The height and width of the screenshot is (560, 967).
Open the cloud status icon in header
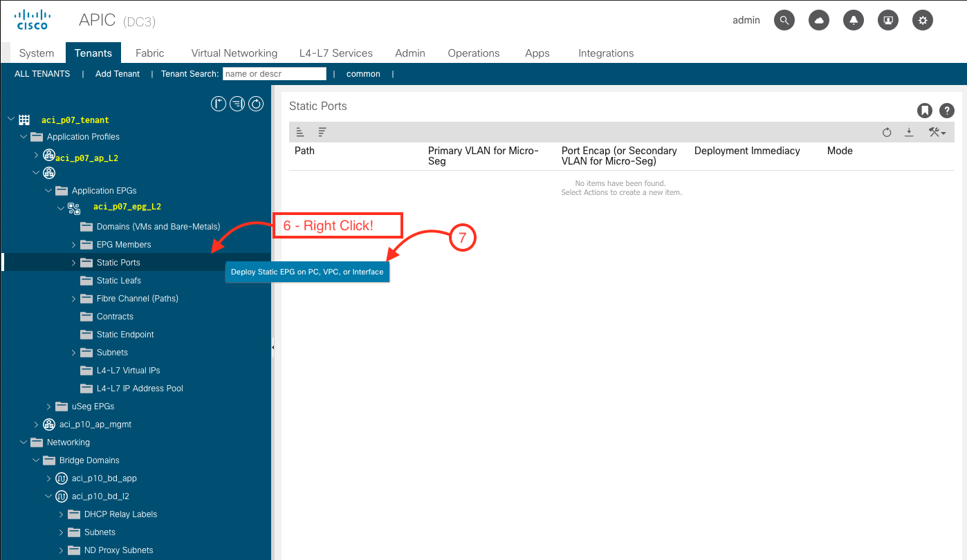click(x=819, y=21)
